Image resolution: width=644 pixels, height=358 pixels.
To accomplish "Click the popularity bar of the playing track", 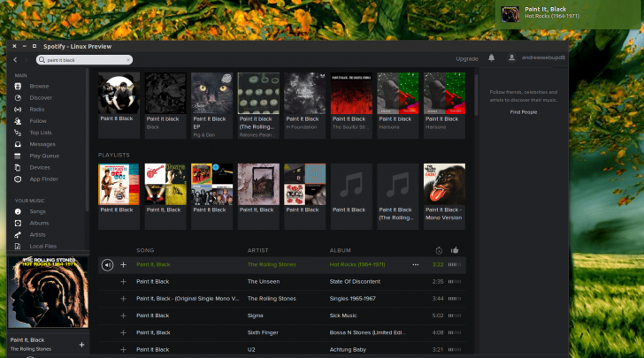I will point(455,265).
